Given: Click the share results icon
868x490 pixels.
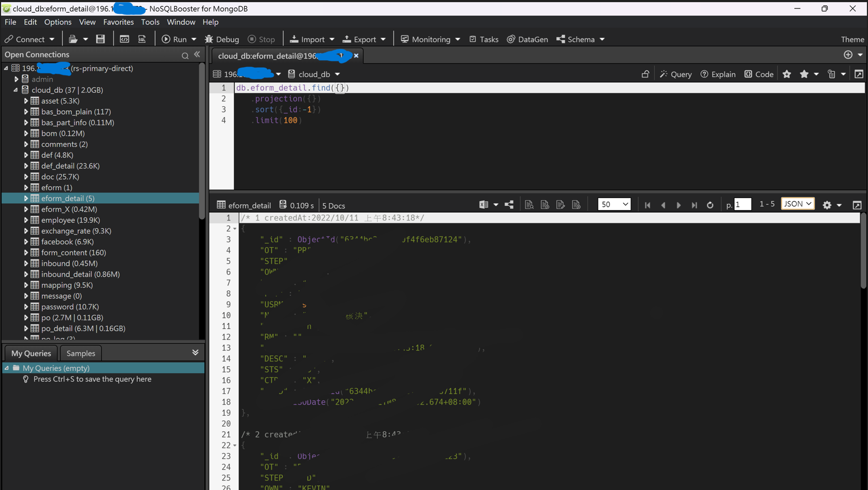Looking at the screenshot, I should (x=509, y=205).
